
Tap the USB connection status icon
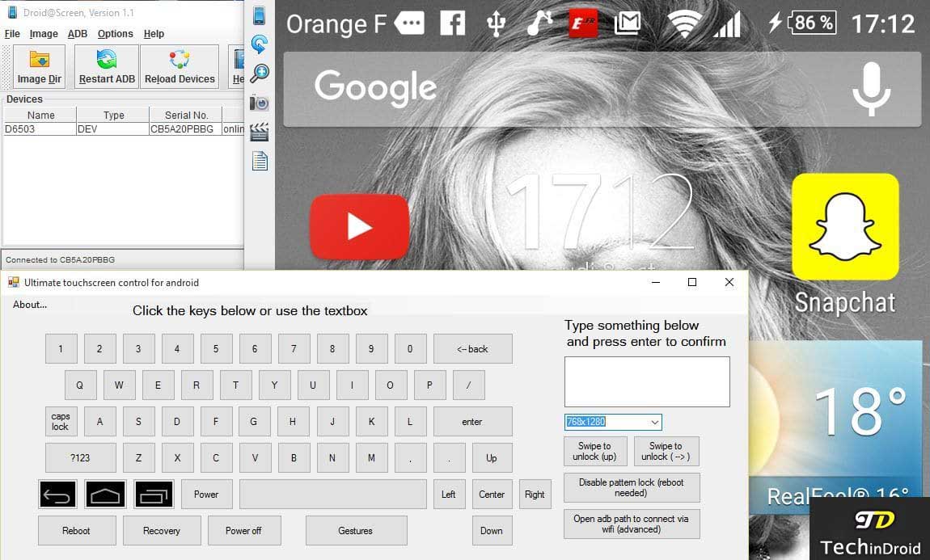tap(496, 23)
